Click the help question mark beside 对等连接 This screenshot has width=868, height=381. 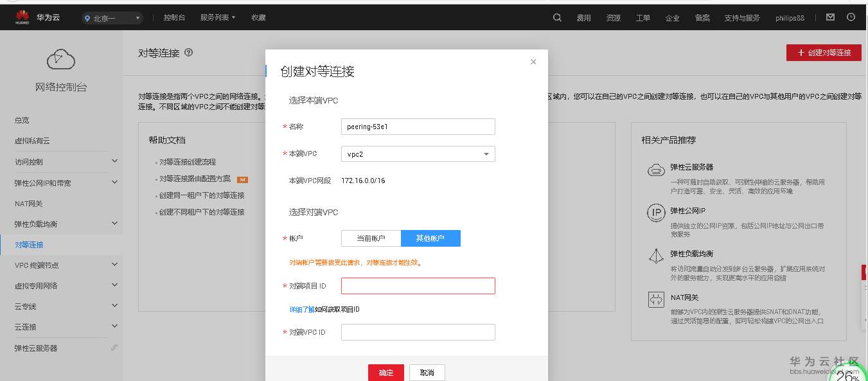pyautogui.click(x=188, y=53)
